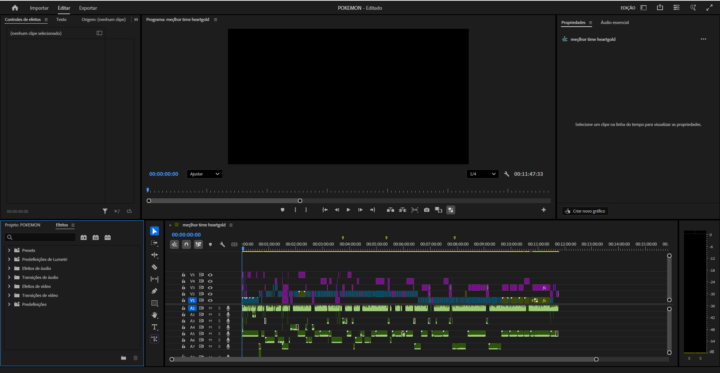The height and width of the screenshot is (373, 720).
Task: Solo audio track A2
Action: pyautogui.click(x=219, y=315)
